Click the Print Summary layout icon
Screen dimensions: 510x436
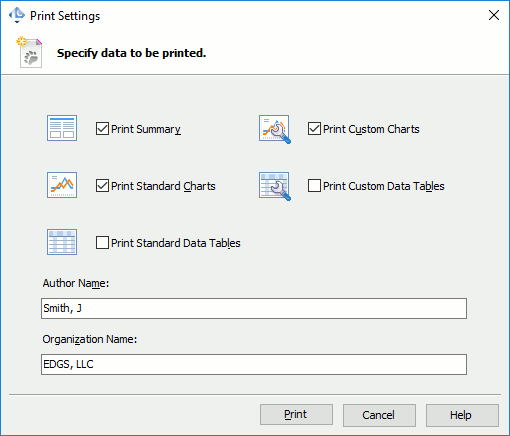pos(62,128)
